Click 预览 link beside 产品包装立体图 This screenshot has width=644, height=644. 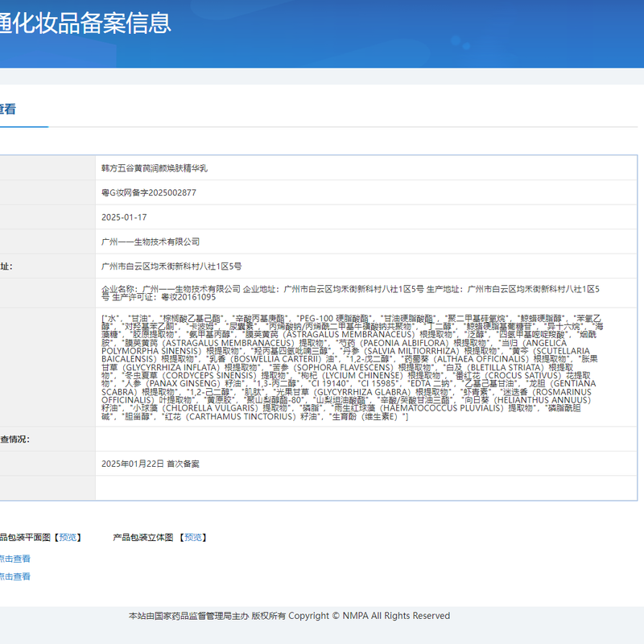coord(192,537)
